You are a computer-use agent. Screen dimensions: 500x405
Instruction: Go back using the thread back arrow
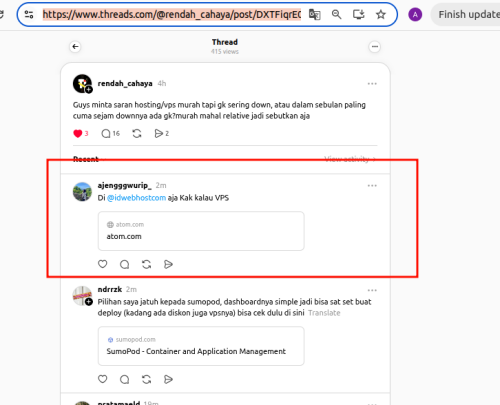click(x=76, y=47)
